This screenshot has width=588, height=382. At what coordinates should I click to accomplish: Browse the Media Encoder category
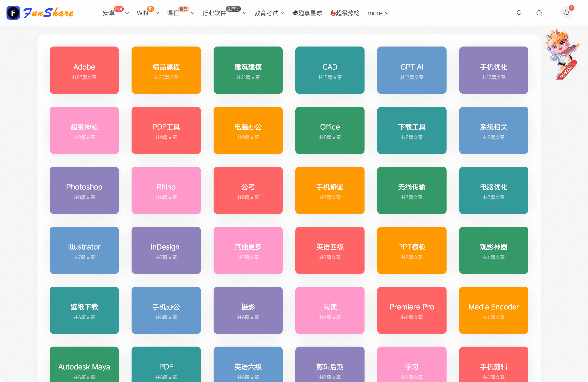coord(494,310)
